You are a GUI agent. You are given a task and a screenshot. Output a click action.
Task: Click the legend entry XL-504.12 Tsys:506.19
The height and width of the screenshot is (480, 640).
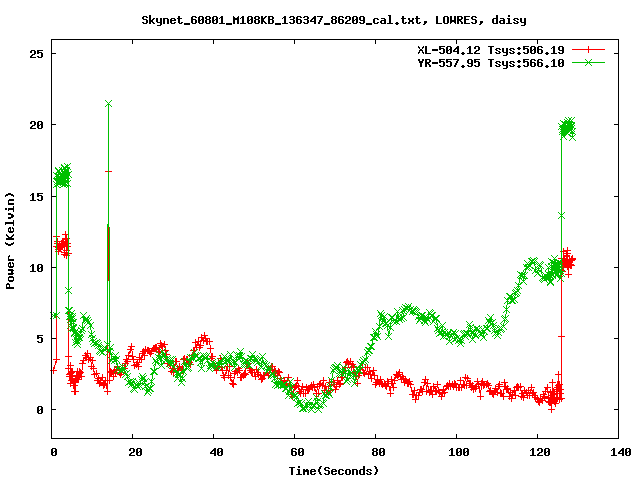coord(491,50)
